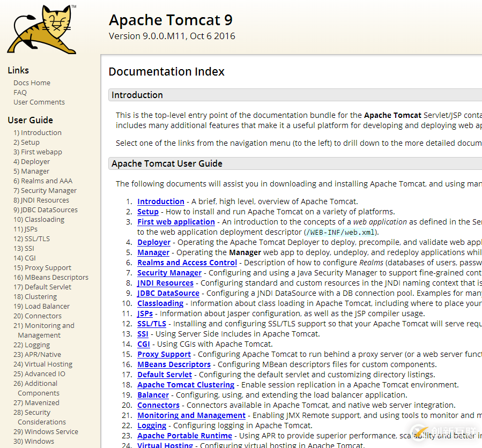Open the Docs Home link
This screenshot has width=482, height=448.
[x=32, y=83]
